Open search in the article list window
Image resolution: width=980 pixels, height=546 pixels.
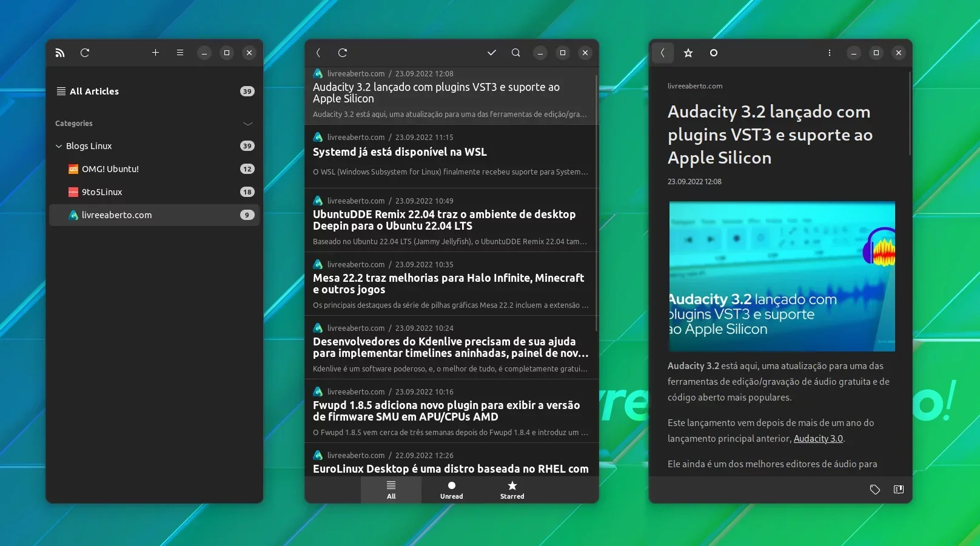516,53
